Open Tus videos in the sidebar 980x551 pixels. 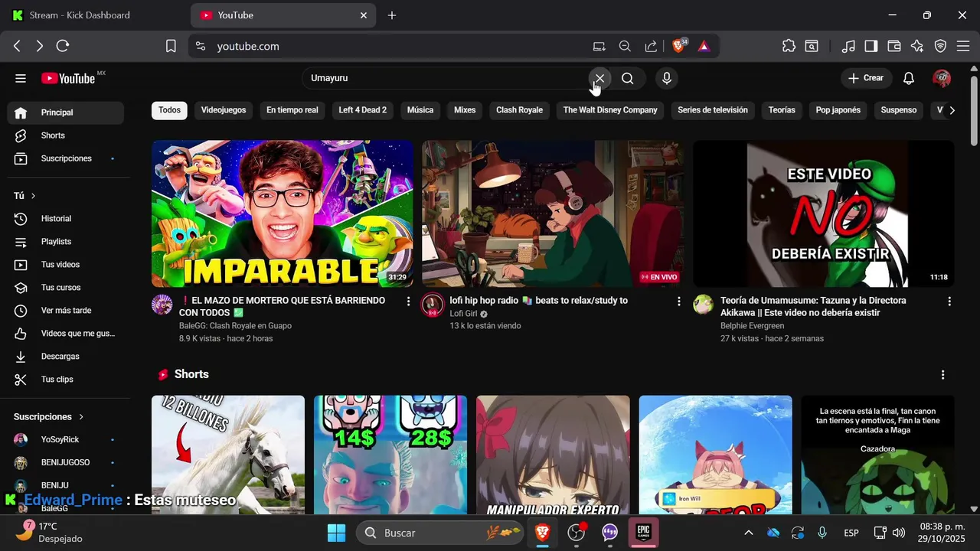66,265
